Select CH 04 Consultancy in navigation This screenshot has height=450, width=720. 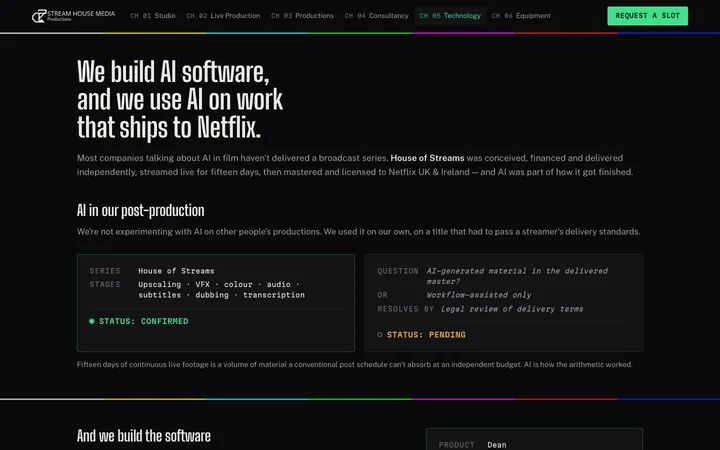coord(377,16)
